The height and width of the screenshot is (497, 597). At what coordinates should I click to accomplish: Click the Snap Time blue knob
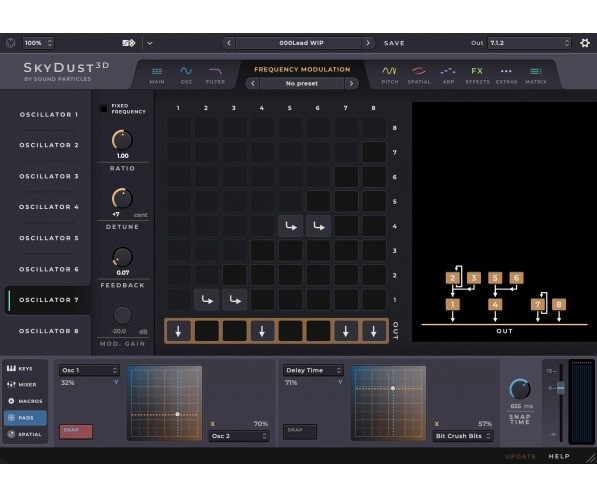tap(520, 389)
